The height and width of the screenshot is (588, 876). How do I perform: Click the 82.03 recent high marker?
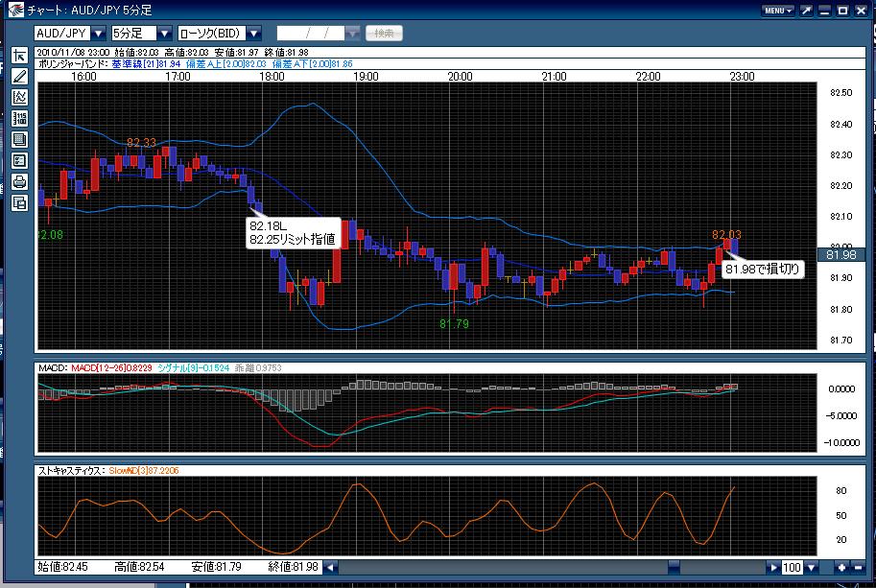click(x=727, y=235)
